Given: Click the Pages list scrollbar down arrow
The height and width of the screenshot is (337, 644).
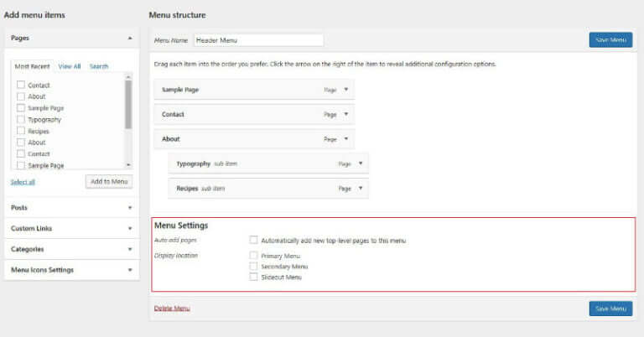Looking at the screenshot, I should click(x=128, y=165).
